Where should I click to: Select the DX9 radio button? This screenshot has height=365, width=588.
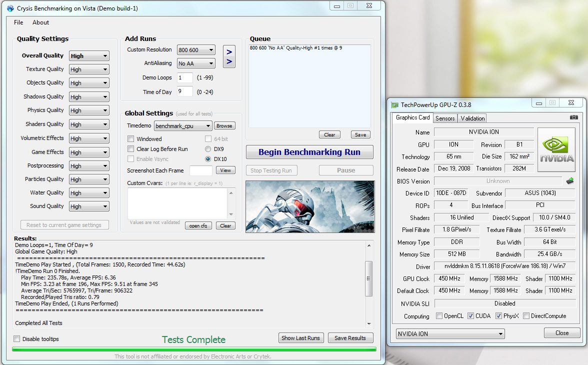click(208, 149)
